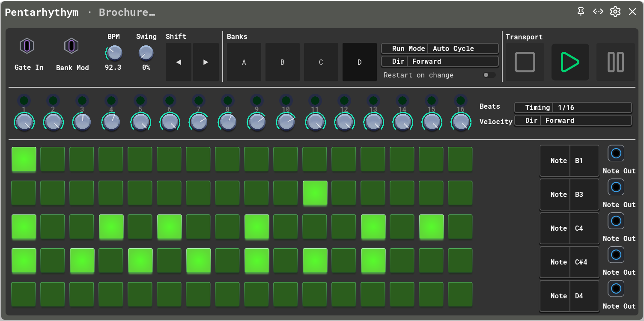Open the Banks Dir Forward dropdown

tap(440, 62)
